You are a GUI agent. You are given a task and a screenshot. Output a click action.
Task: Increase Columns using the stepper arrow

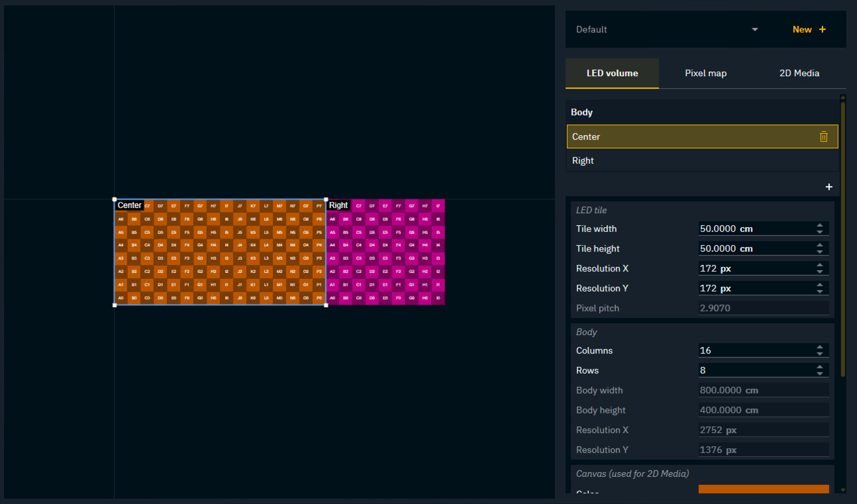(x=821, y=347)
